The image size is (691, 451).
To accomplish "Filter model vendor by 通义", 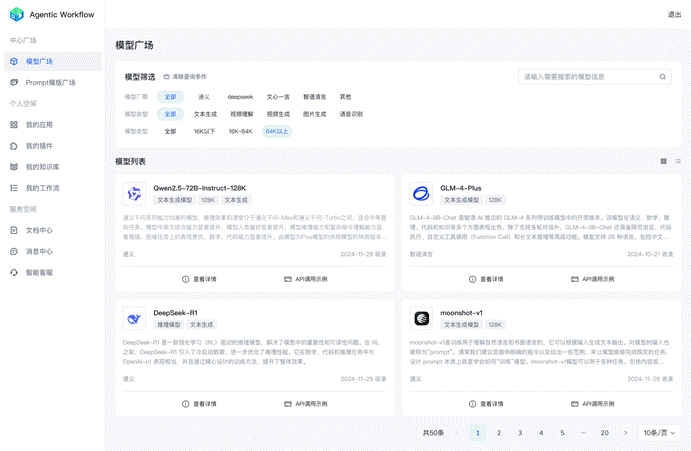I will [204, 97].
